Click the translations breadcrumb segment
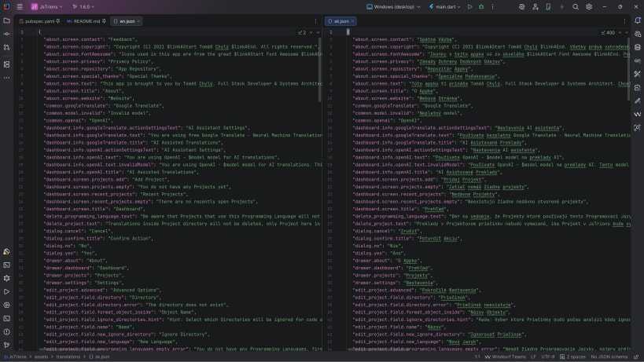 pos(68,357)
